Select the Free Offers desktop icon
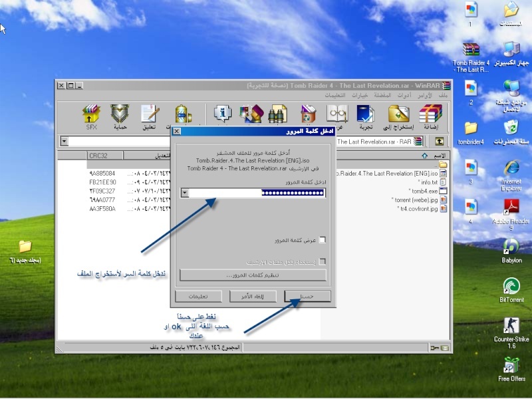 point(511,369)
